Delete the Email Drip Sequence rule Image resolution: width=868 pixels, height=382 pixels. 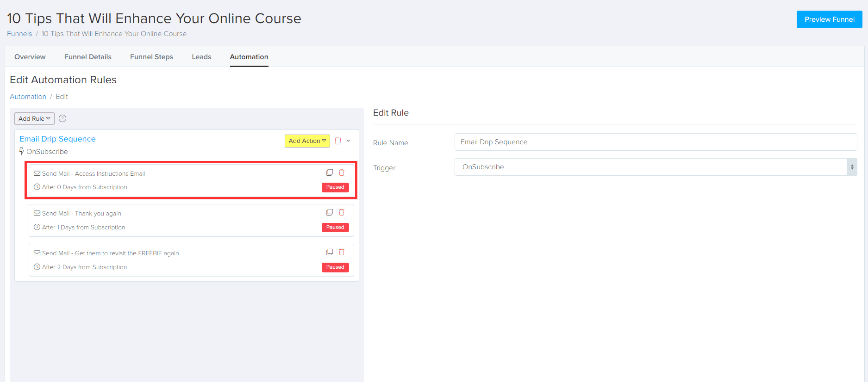(x=338, y=141)
